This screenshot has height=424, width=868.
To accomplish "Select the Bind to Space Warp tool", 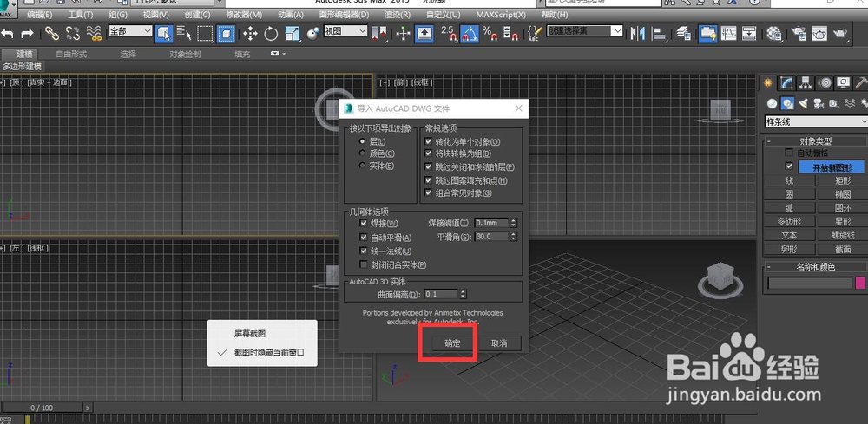I will [x=94, y=34].
